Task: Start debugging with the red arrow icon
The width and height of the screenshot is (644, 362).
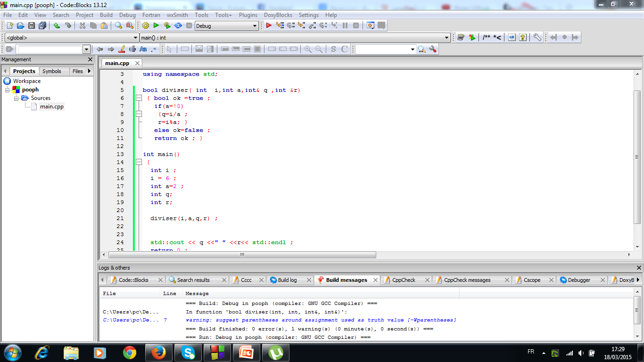Action: click(x=268, y=25)
